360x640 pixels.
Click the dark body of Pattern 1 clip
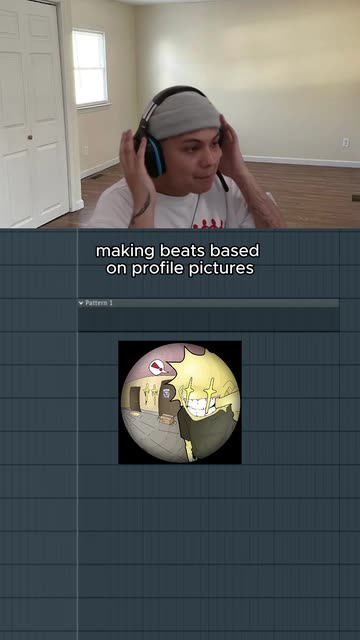(208, 319)
